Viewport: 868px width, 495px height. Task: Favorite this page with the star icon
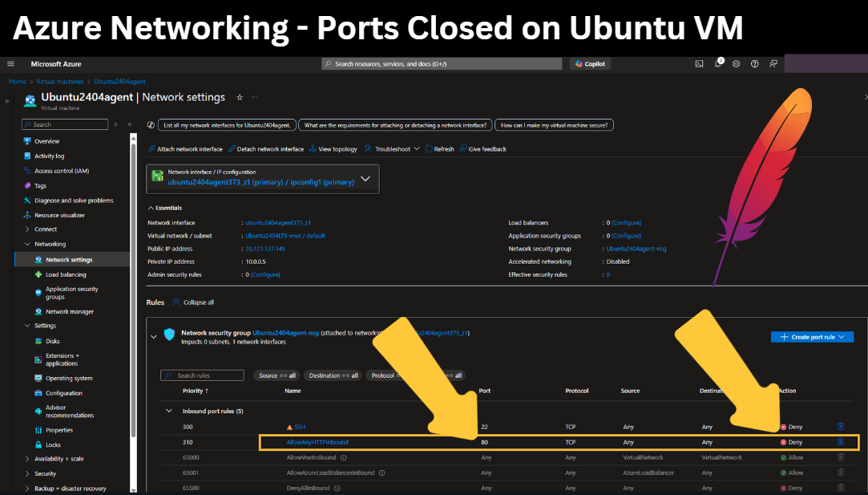pyautogui.click(x=240, y=97)
